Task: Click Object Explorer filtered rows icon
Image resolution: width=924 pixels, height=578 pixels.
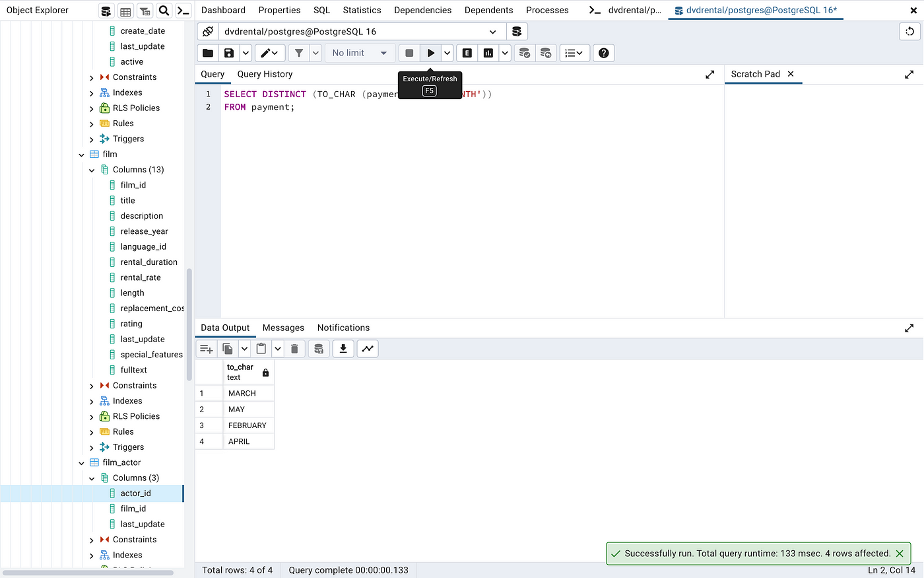Action: (145, 11)
